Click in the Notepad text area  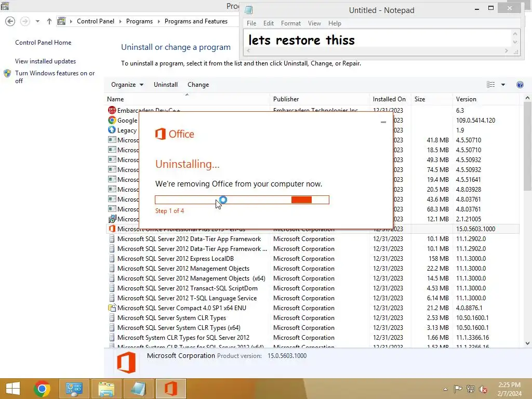point(377,38)
